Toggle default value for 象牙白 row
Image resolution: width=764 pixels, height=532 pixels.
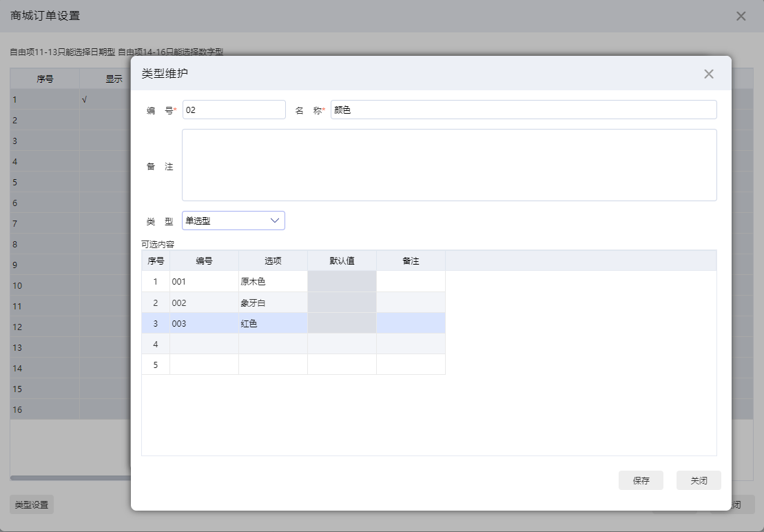point(342,303)
